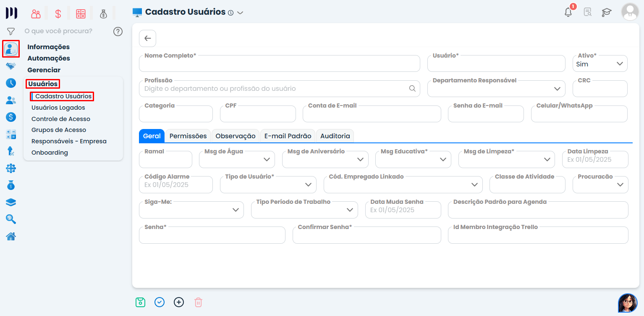Click the back arrow button
The width and height of the screenshot is (644, 316).
(x=147, y=38)
